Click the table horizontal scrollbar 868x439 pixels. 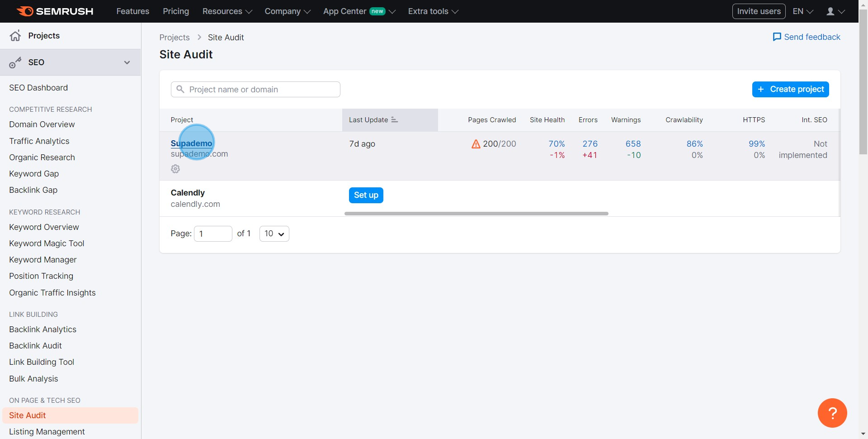(x=476, y=214)
